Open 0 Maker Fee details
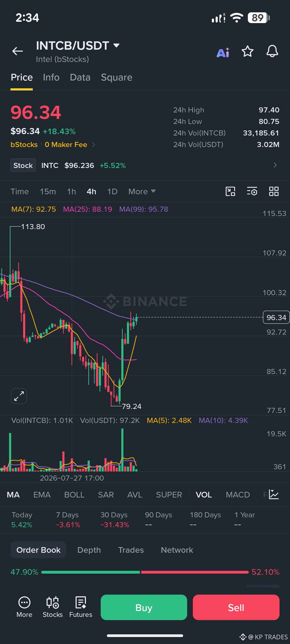Viewport: 290px width, 644px height. tap(70, 145)
